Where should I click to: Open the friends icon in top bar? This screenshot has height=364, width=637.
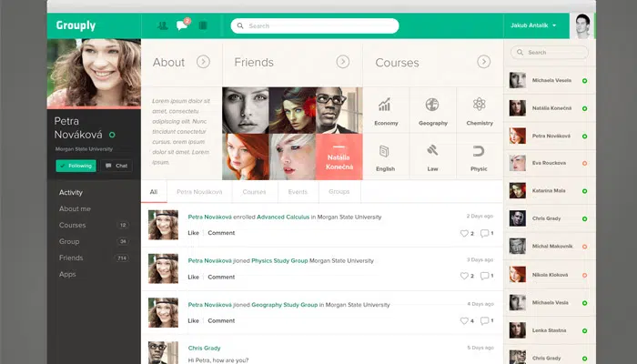tap(162, 25)
